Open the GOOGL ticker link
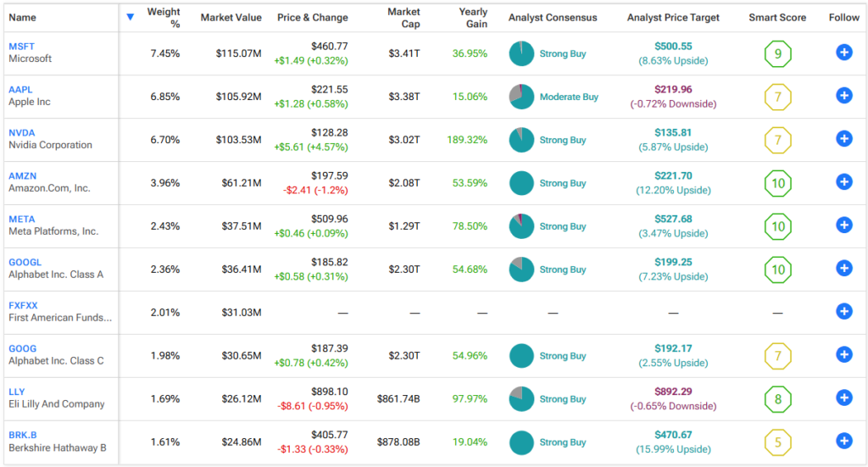868x467 pixels. tap(25, 263)
